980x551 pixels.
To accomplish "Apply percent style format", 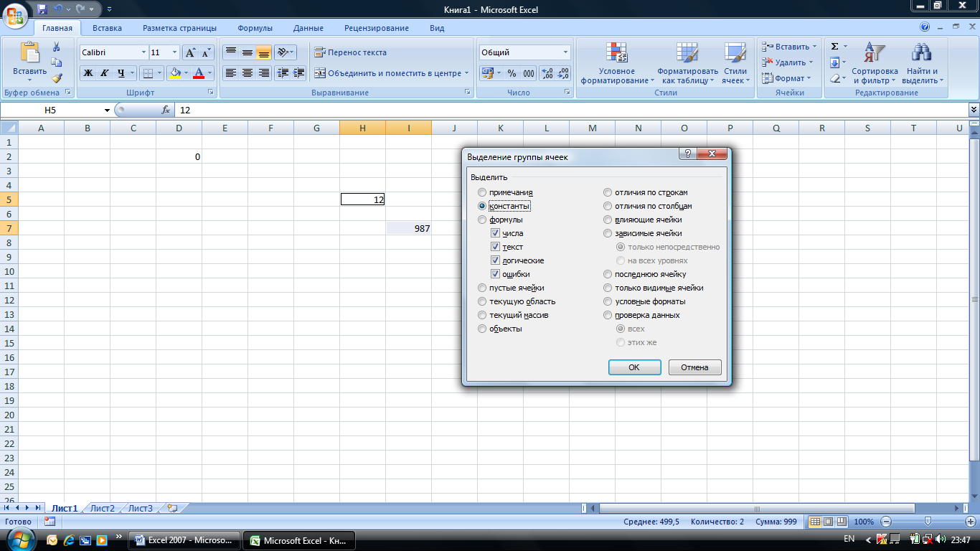I will (x=512, y=73).
